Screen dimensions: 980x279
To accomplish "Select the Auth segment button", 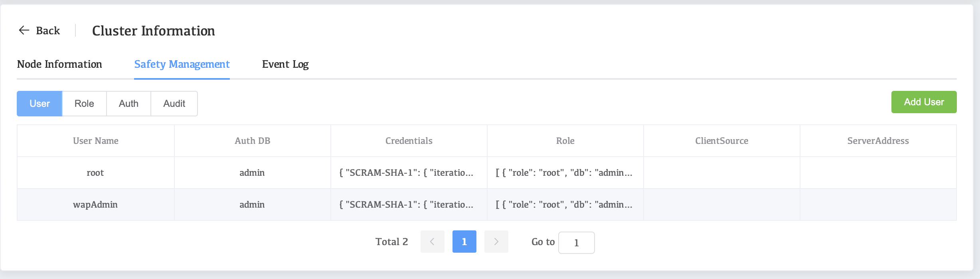I will click(x=128, y=104).
